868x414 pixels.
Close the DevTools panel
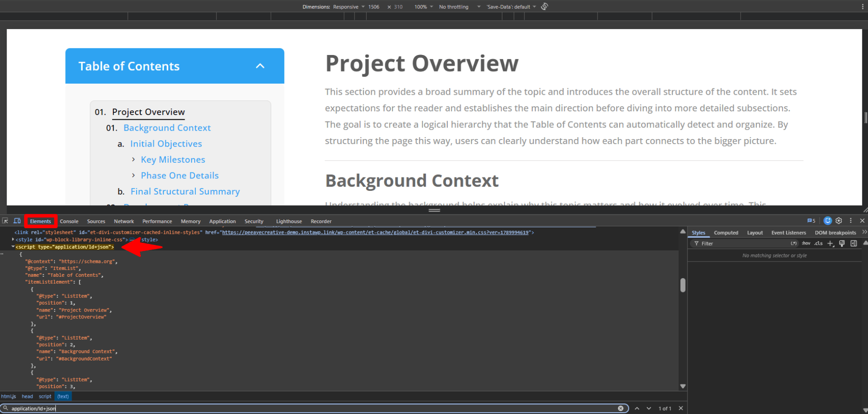(862, 221)
